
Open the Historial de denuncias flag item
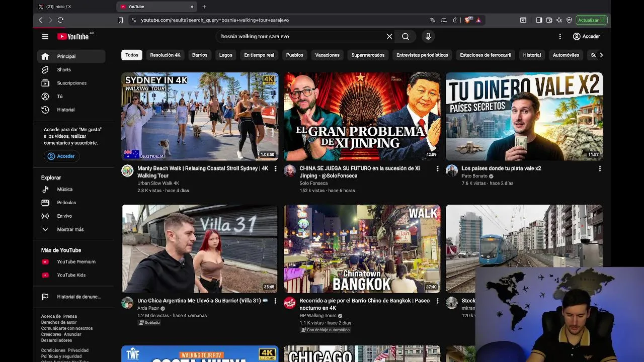(x=71, y=297)
